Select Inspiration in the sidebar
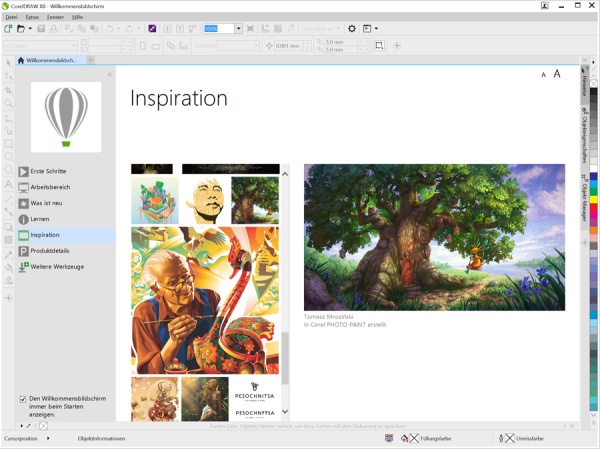The width and height of the screenshot is (600, 449). (67, 235)
